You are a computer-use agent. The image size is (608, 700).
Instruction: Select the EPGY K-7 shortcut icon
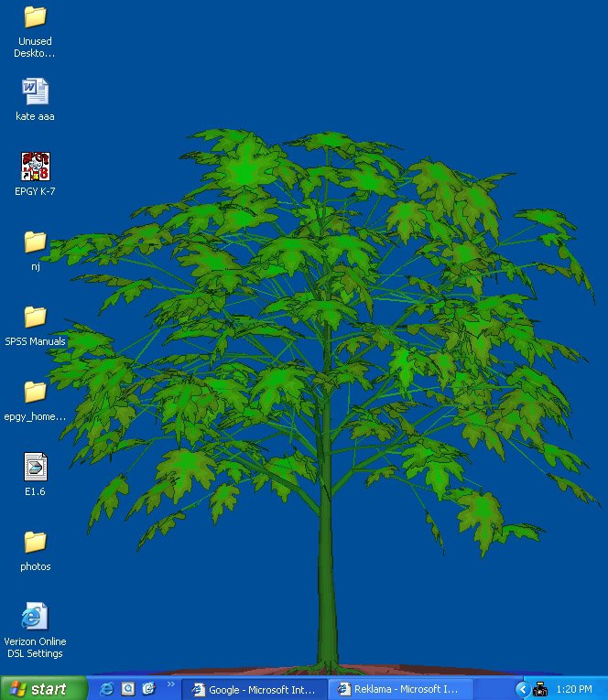coord(36,167)
